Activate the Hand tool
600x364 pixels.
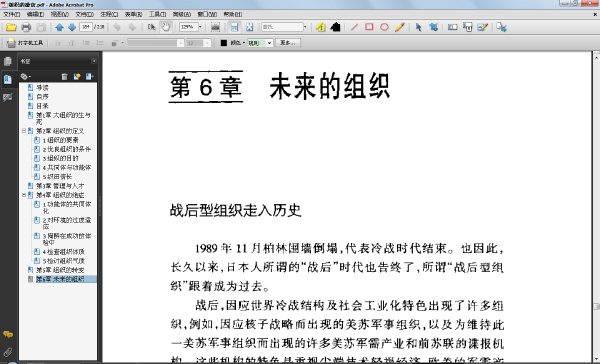[x=166, y=27]
